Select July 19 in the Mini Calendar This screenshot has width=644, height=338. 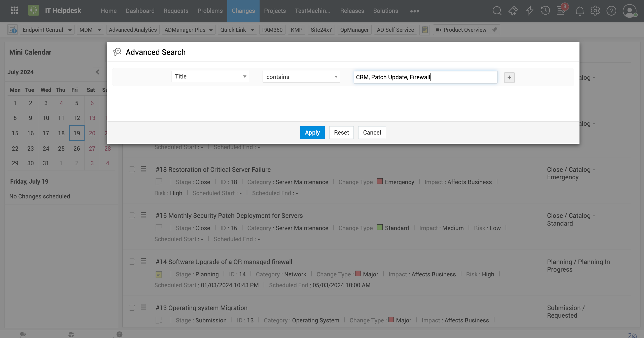point(77,133)
